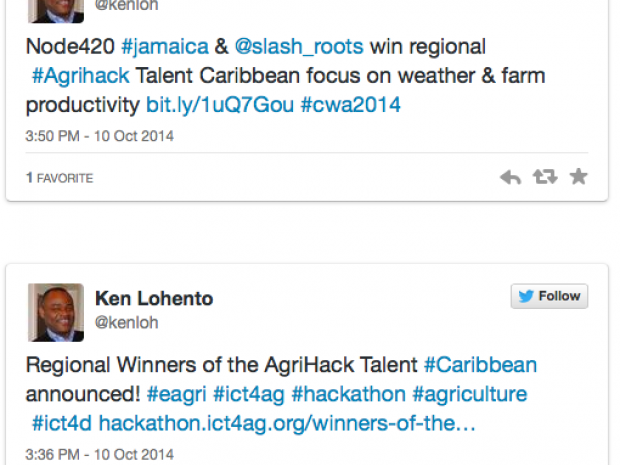Visit the @slash_roots profile mention
The height and width of the screenshot is (465, 620).
click(x=302, y=47)
